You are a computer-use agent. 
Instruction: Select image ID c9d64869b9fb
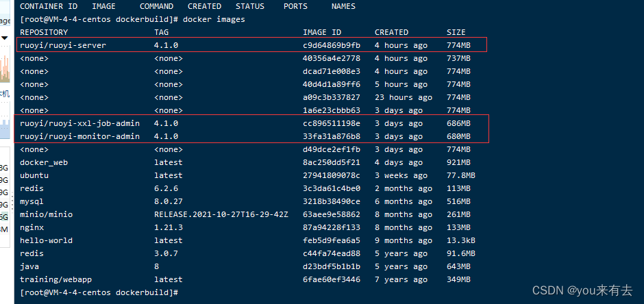332,45
